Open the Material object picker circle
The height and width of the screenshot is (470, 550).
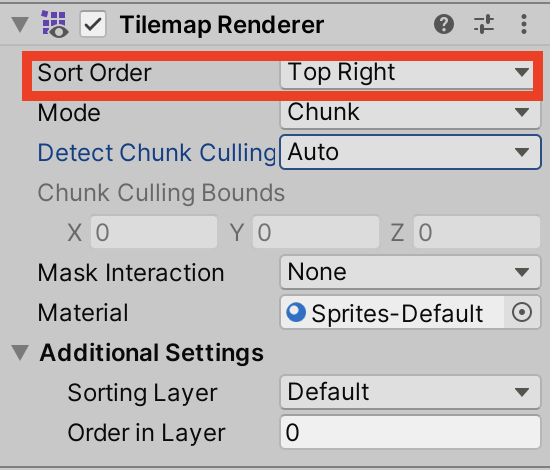522,312
